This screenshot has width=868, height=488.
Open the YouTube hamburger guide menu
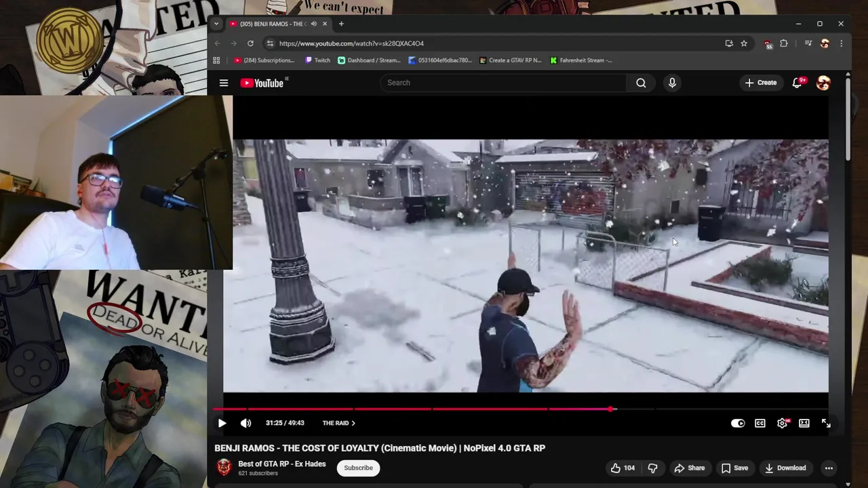coord(224,83)
